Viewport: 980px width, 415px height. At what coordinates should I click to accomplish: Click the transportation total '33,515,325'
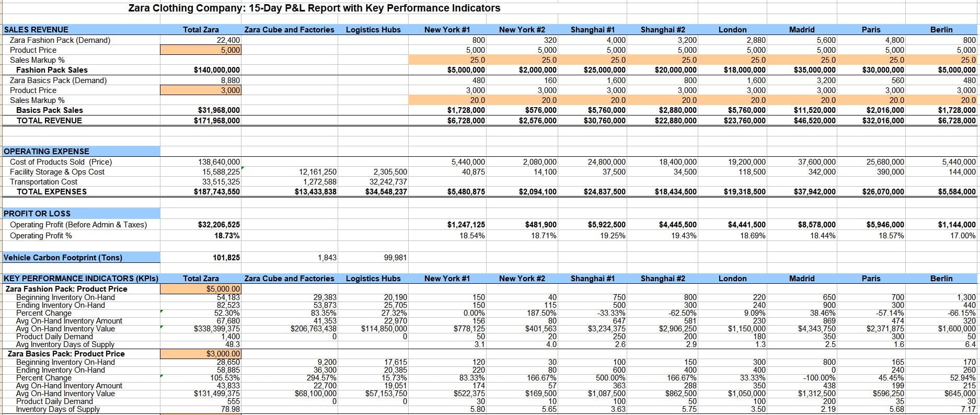(221, 182)
